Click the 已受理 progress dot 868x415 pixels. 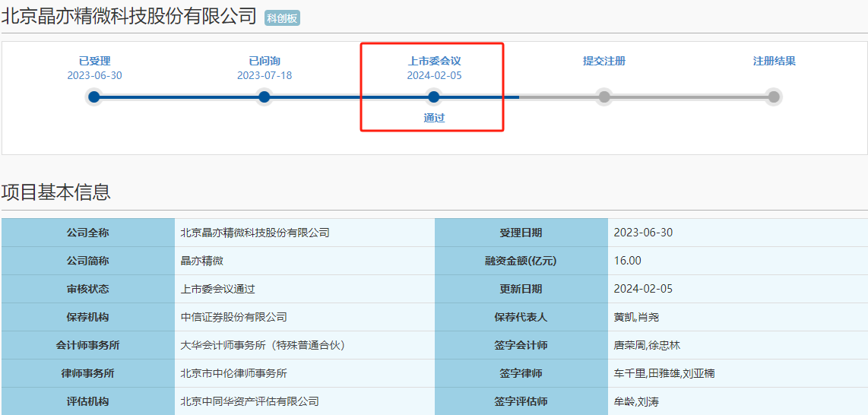coord(94,97)
